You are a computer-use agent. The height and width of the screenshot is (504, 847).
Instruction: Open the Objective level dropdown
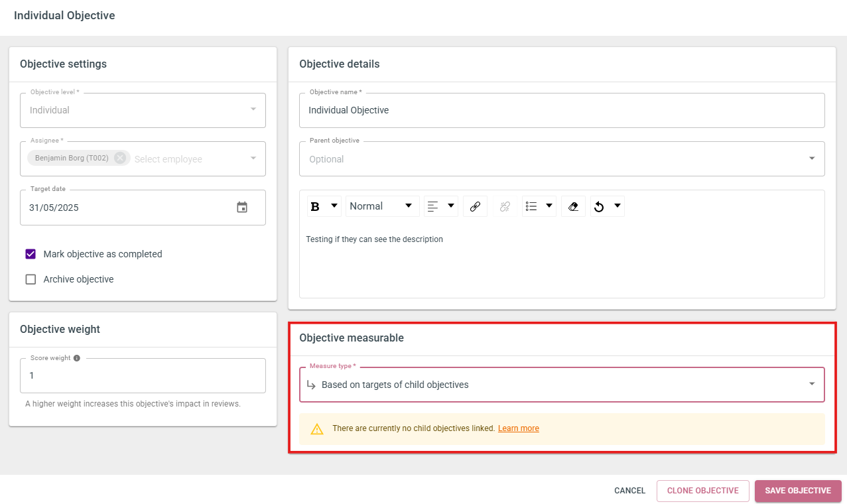(143, 110)
